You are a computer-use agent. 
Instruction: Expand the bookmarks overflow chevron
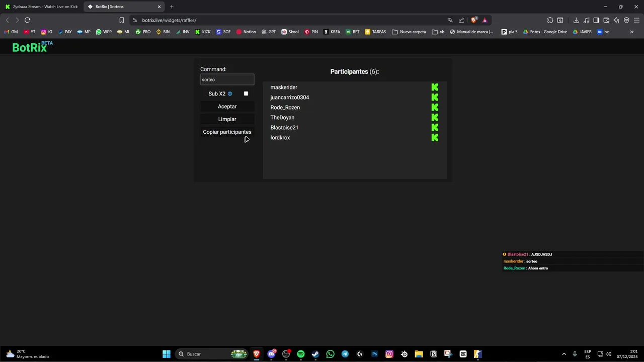632,32
